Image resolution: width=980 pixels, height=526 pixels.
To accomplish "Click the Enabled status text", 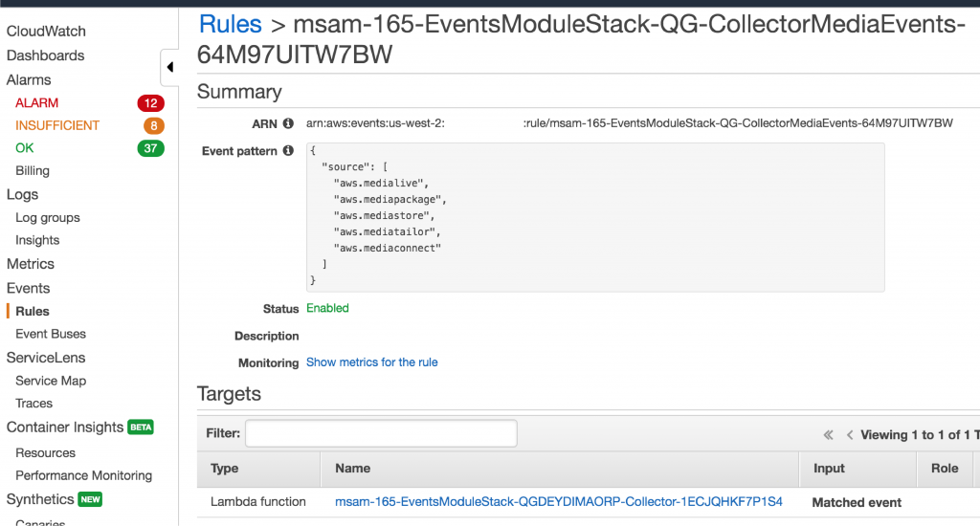I will point(327,308).
